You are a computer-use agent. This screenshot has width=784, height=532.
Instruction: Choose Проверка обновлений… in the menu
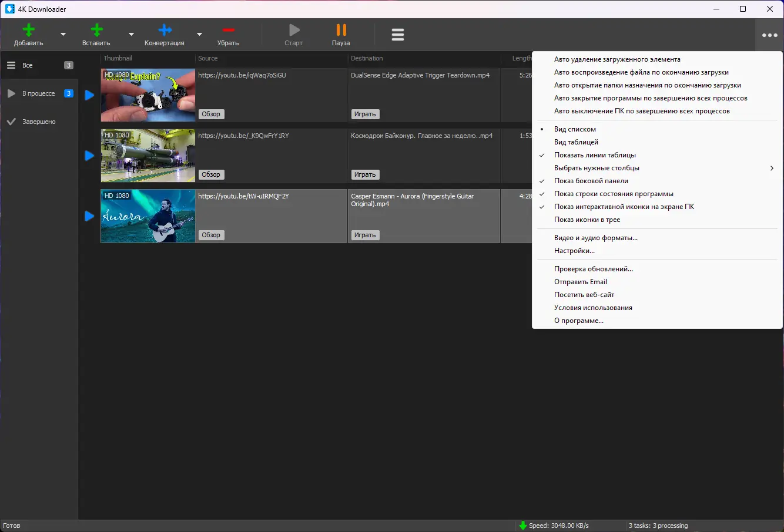tap(657, 269)
